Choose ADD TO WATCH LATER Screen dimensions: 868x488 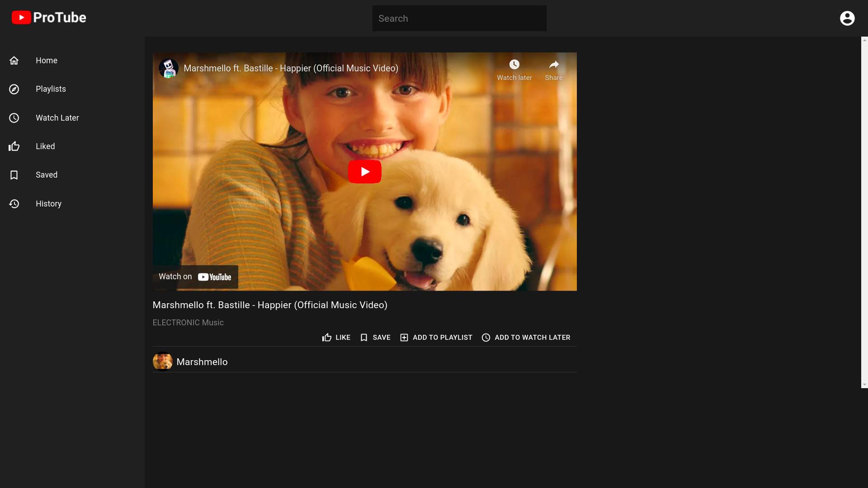click(x=526, y=338)
